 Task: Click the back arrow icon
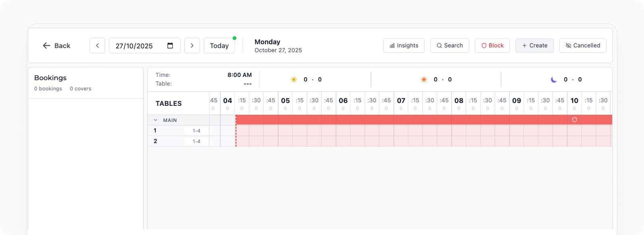click(x=47, y=45)
